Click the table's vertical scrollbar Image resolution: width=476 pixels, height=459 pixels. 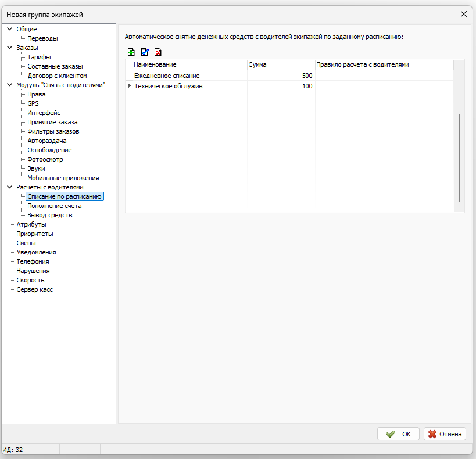(x=459, y=157)
